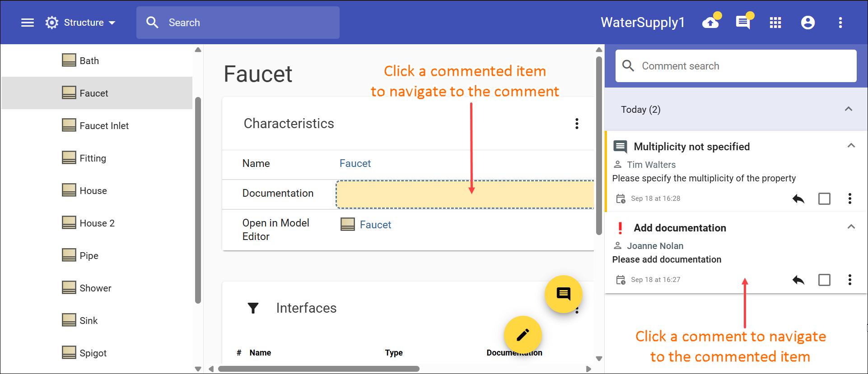Open the apps grid icon
The image size is (868, 374).
(x=775, y=23)
